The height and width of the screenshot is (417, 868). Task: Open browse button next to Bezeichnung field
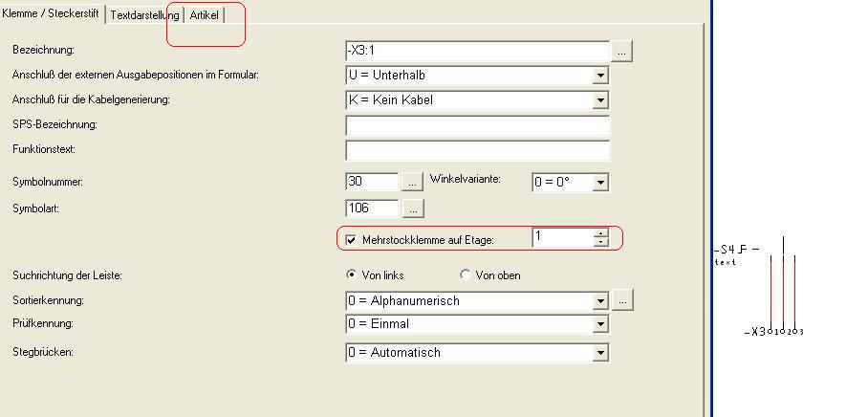(621, 51)
